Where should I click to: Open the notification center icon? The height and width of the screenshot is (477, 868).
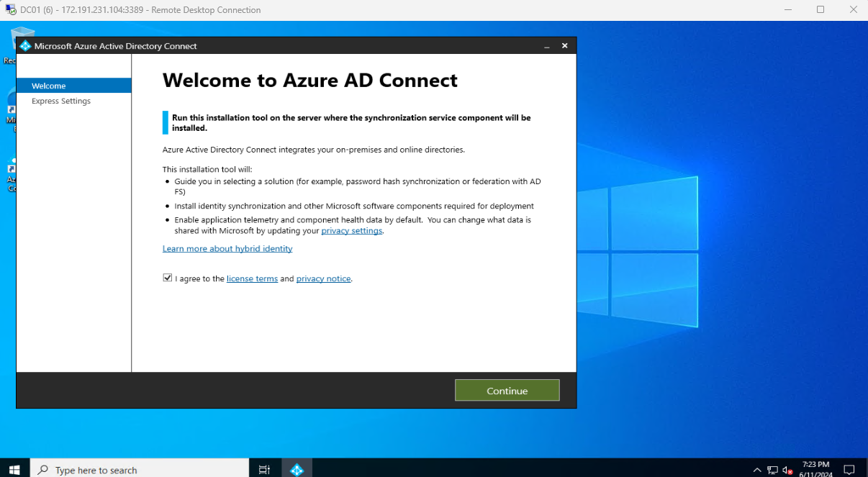(849, 470)
